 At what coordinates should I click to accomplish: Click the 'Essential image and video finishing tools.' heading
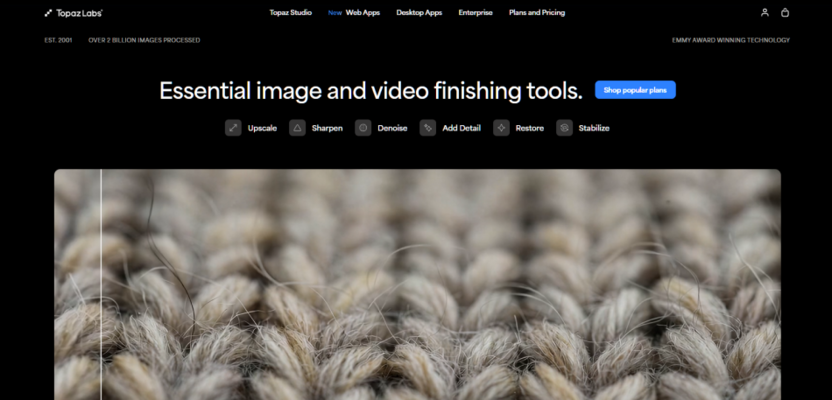click(x=371, y=91)
